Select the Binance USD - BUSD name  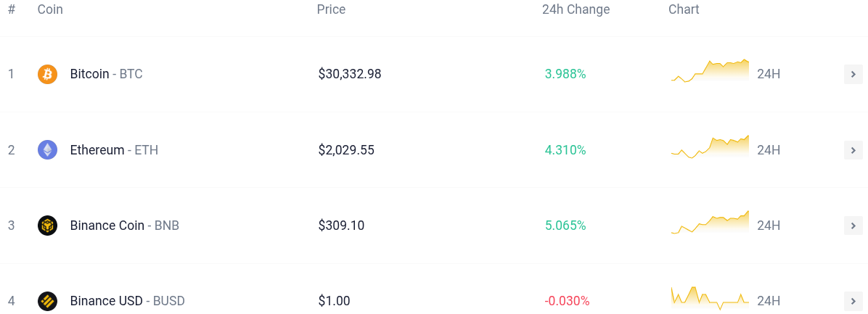click(127, 301)
